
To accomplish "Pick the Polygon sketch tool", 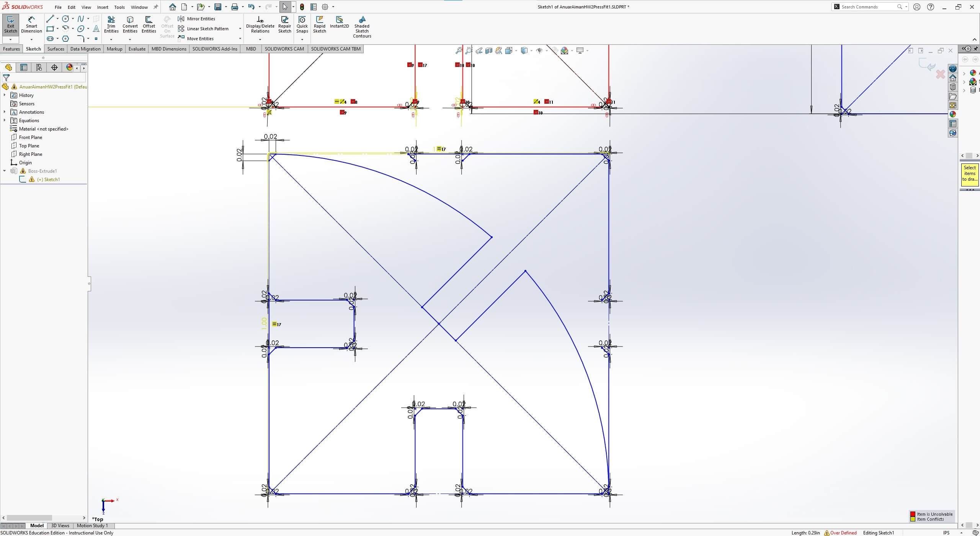I will pyautogui.click(x=65, y=39).
